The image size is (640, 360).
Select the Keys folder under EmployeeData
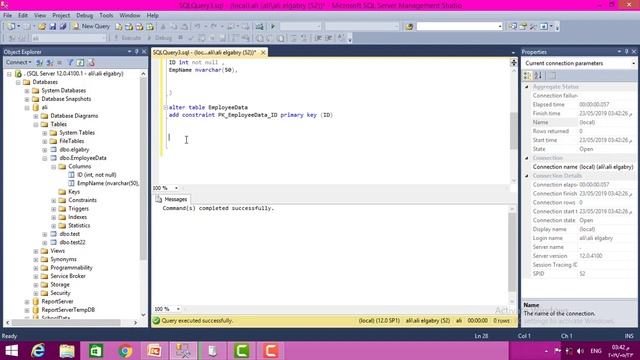(x=74, y=192)
